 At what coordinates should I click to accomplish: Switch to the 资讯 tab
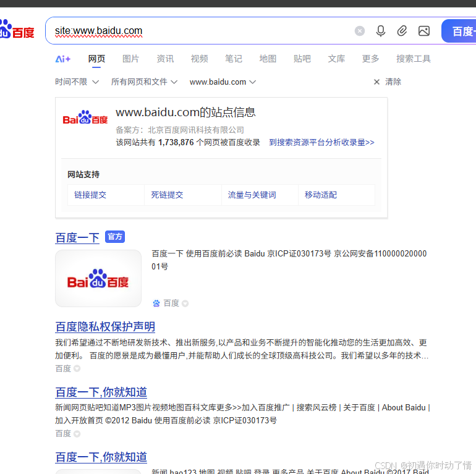tap(165, 59)
